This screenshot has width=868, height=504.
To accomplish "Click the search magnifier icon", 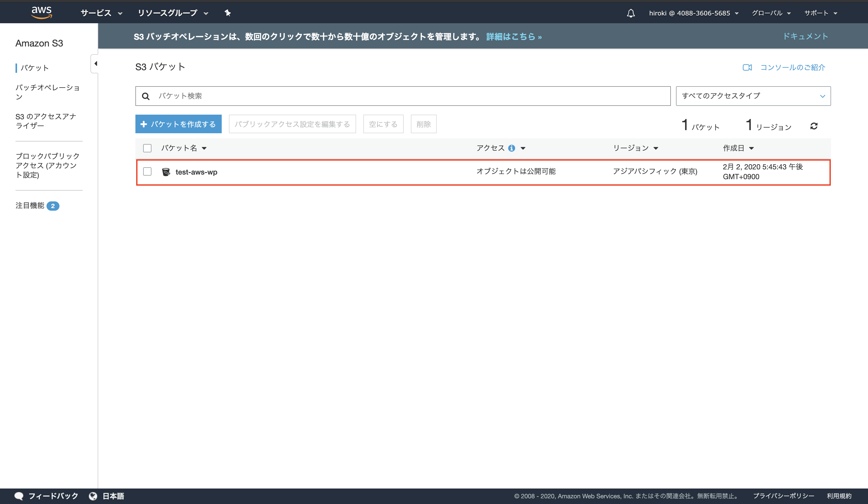I will click(x=146, y=96).
